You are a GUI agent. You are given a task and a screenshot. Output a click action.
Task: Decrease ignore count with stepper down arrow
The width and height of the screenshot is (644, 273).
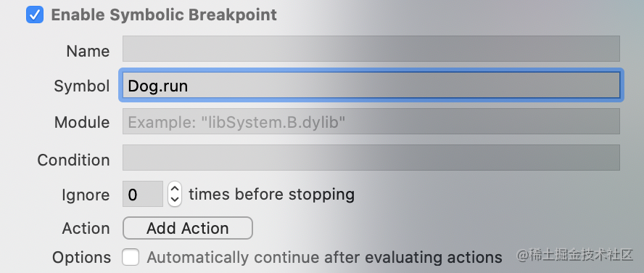pos(175,200)
